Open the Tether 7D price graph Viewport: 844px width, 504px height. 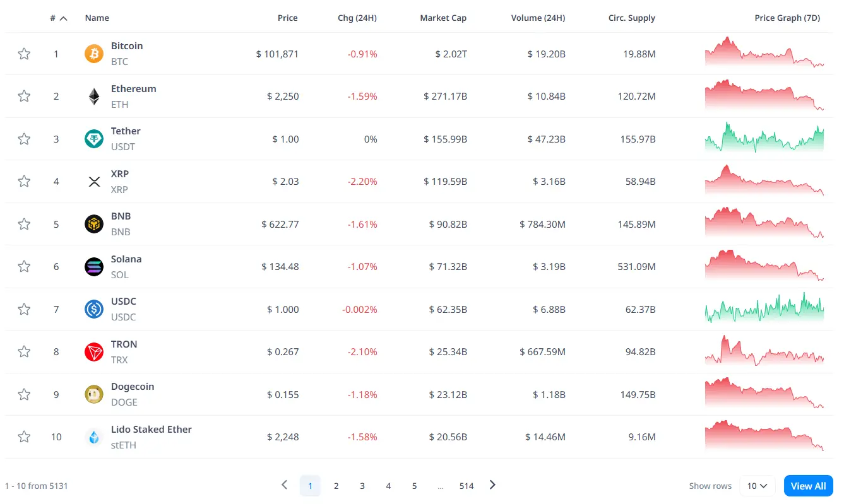point(764,138)
